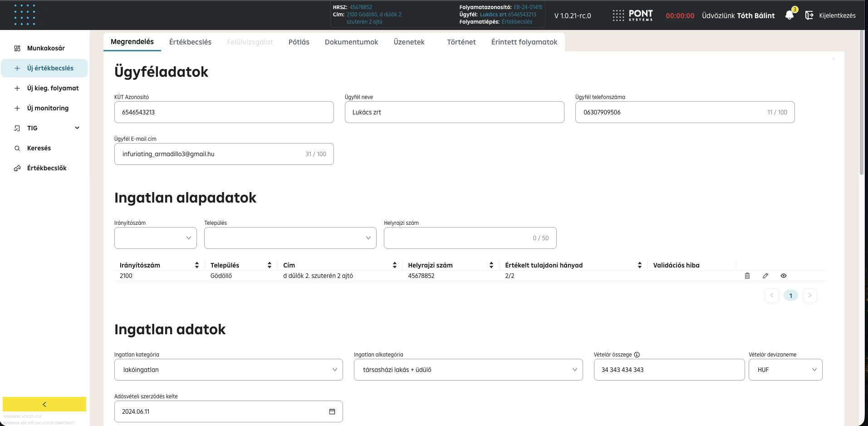Open calendar picker for Adásvételi szerződés kelte

(332, 411)
